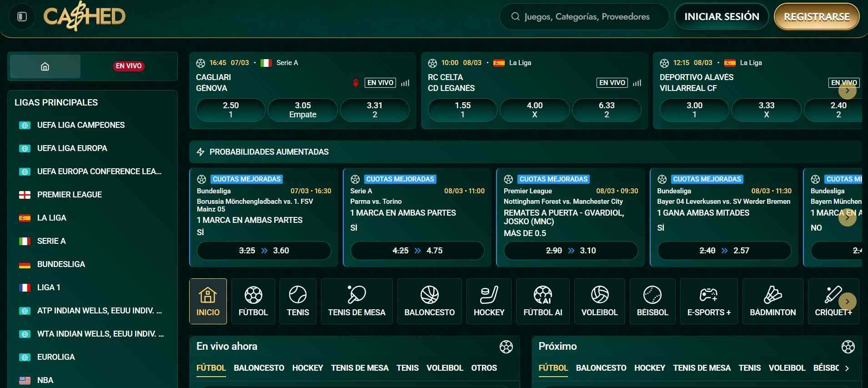Select BALONCESTO category icon
This screenshot has height=388, width=868.
click(430, 301)
